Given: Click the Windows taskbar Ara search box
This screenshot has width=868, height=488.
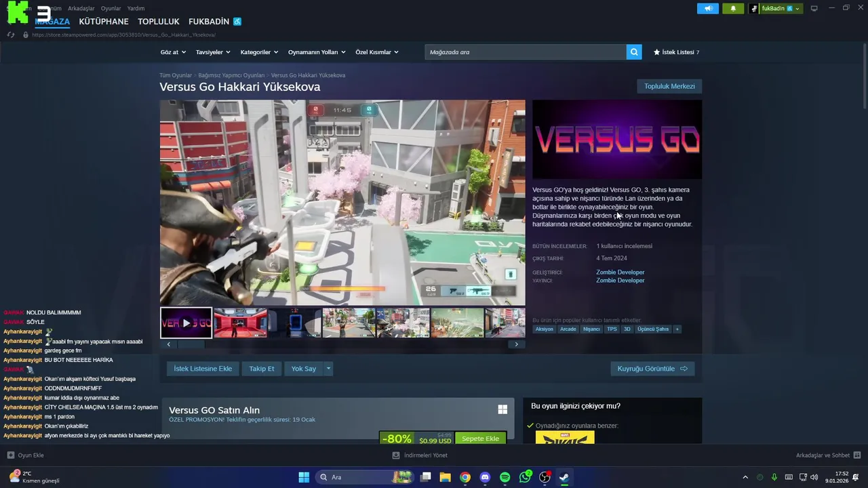Looking at the screenshot, I should [x=364, y=477].
